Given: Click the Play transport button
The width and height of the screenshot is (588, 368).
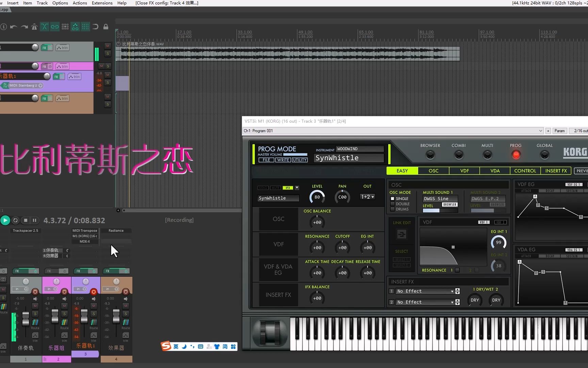Looking at the screenshot, I should click(x=5, y=220).
